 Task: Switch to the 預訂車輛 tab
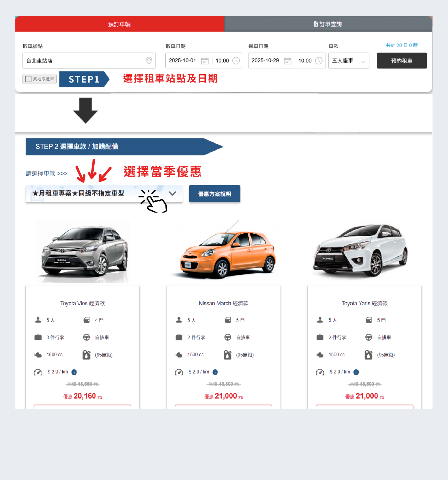point(120,24)
